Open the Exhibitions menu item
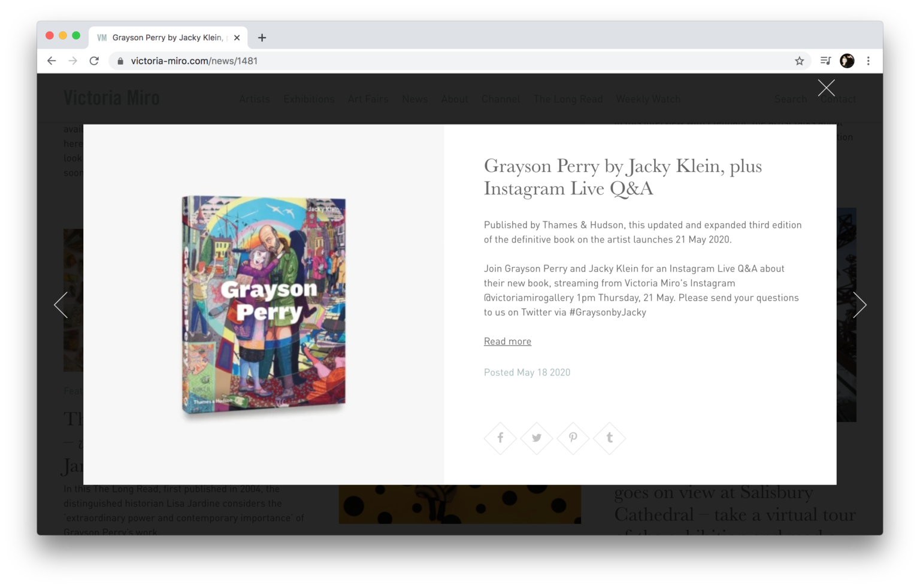920x588 pixels. click(x=309, y=99)
